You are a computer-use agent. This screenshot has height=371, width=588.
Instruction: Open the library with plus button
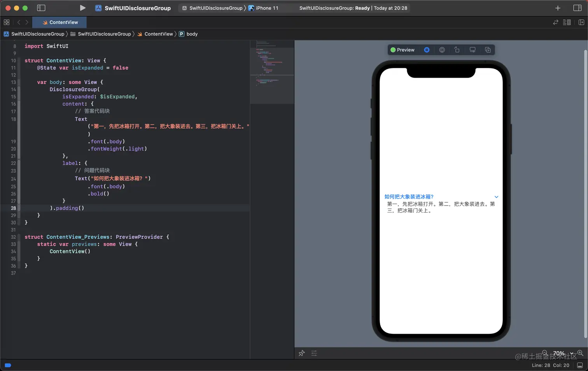pos(558,8)
